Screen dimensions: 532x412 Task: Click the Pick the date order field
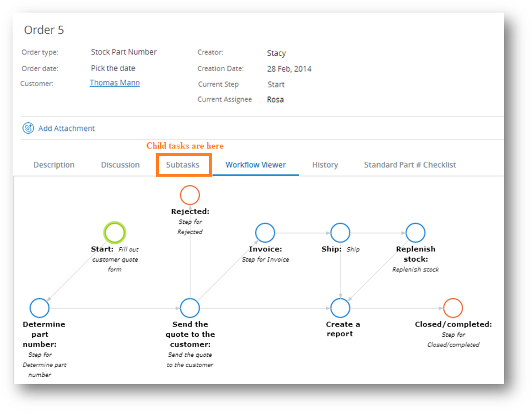[113, 68]
